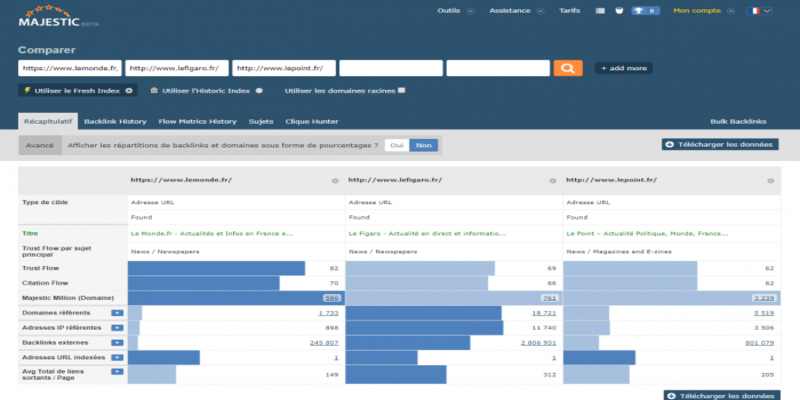
Task: Click the list icon in the top bar
Action: coord(600,11)
